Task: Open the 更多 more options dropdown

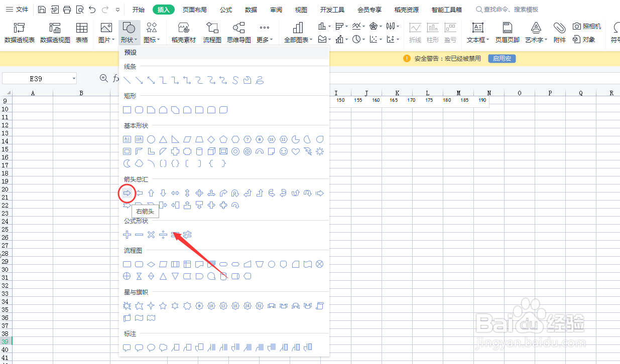Action: tap(265, 32)
